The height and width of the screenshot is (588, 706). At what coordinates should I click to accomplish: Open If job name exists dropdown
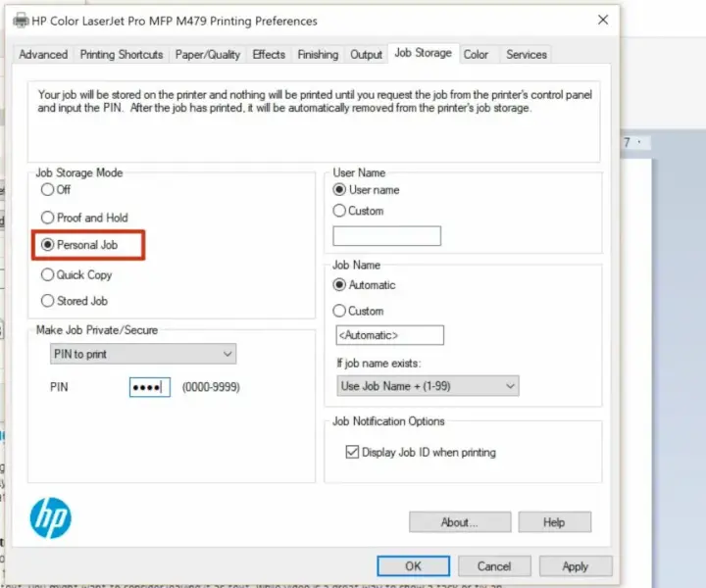point(428,386)
